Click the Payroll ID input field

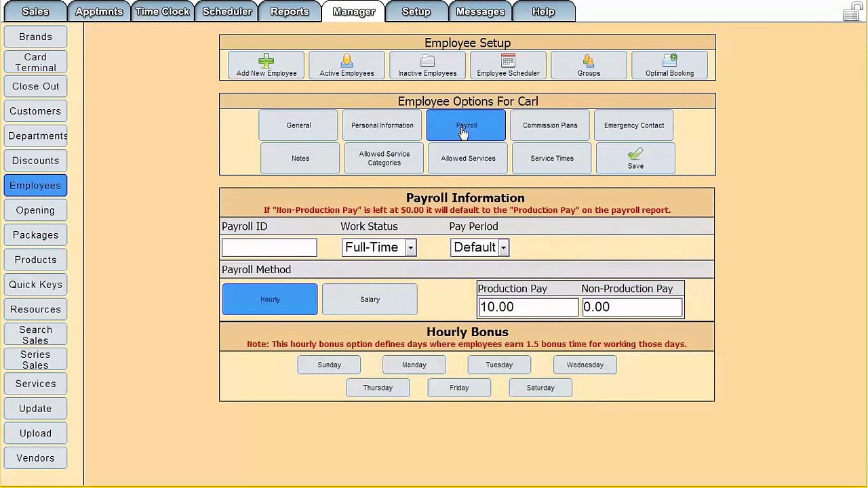(269, 247)
